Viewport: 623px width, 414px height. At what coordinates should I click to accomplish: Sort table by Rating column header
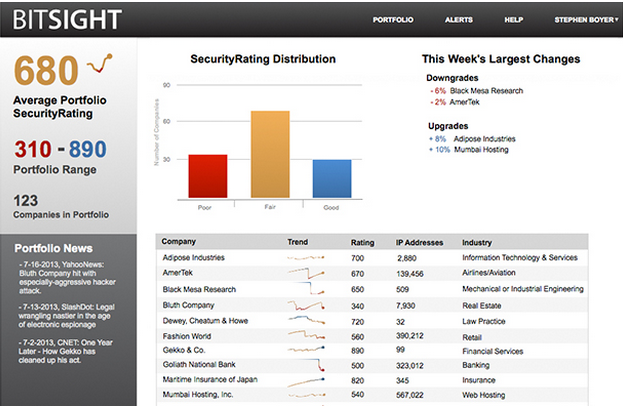(x=362, y=242)
